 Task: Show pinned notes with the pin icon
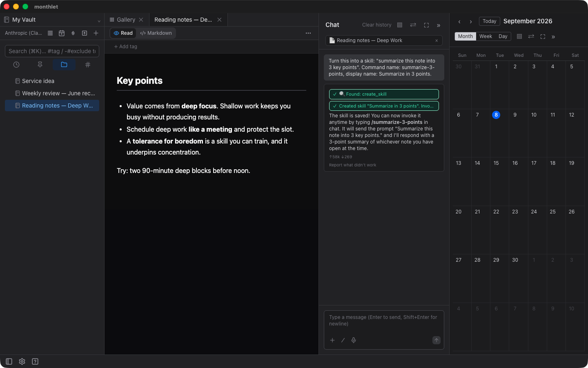40,65
